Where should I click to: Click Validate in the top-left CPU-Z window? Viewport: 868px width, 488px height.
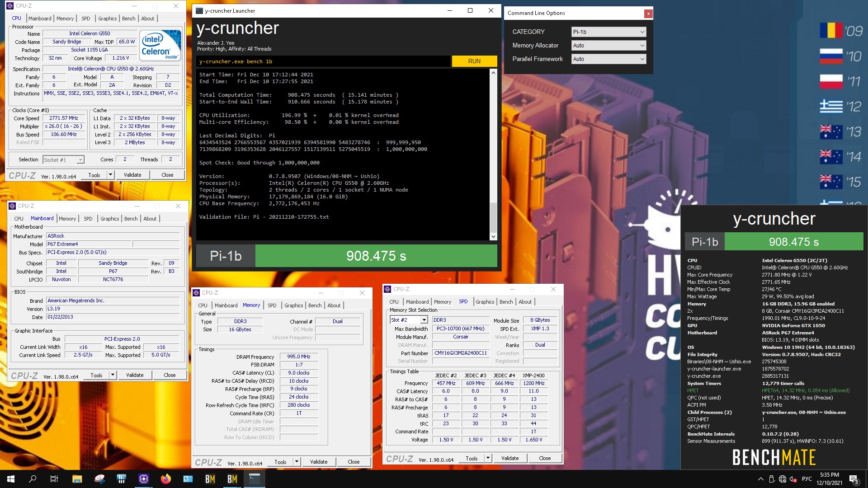(132, 175)
